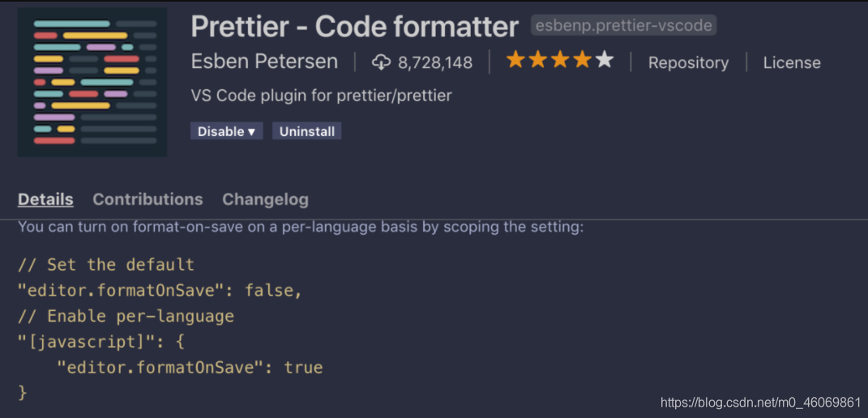
Task: Click the cloud download icon
Action: tap(381, 62)
